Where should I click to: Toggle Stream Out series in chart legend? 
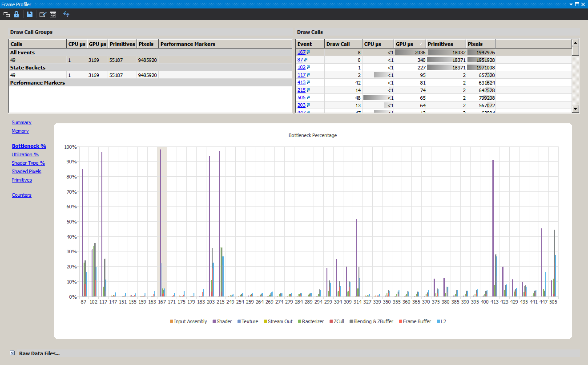[x=278, y=321]
